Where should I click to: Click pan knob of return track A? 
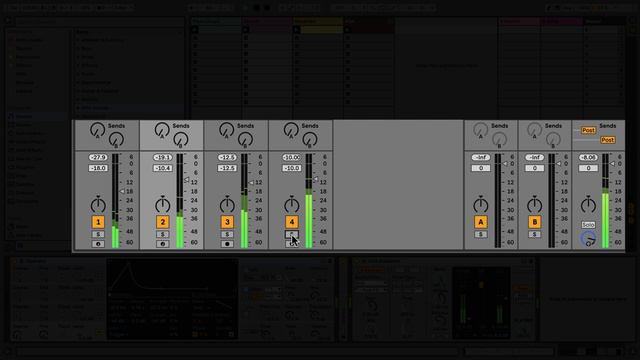(x=480, y=204)
